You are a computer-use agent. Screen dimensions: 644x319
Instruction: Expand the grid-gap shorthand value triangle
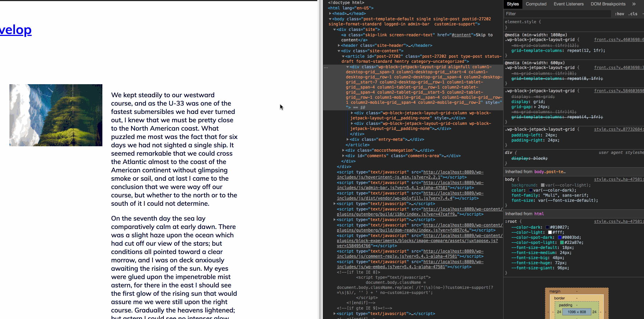[x=535, y=107]
